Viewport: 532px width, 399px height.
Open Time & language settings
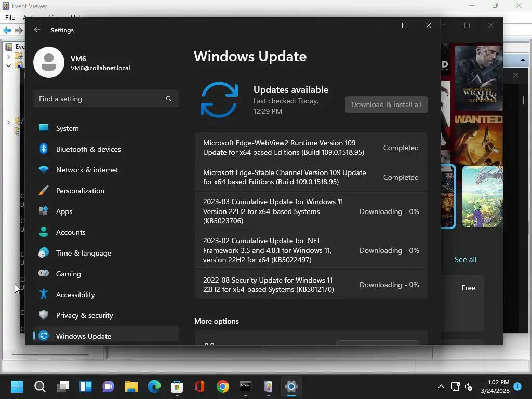(106, 253)
